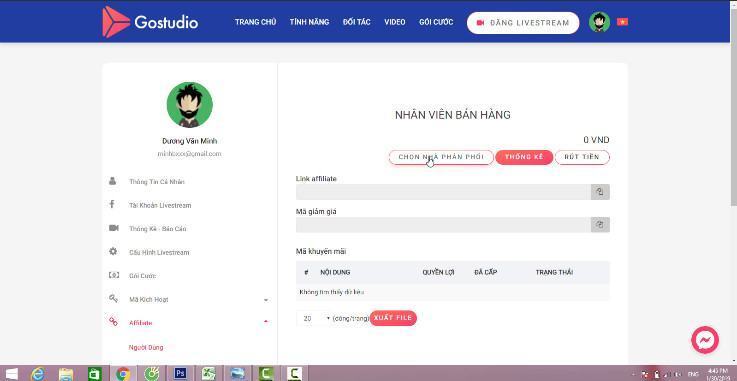Open Người Dùng under Affiliate

[x=146, y=348]
